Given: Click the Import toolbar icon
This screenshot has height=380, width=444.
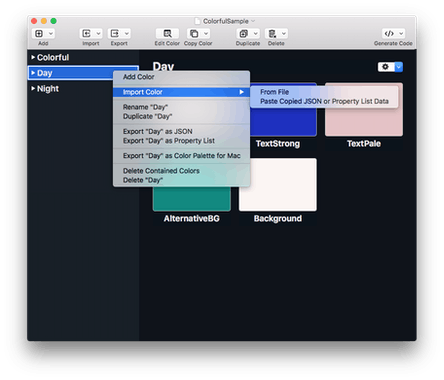Looking at the screenshot, I should 86,33.
